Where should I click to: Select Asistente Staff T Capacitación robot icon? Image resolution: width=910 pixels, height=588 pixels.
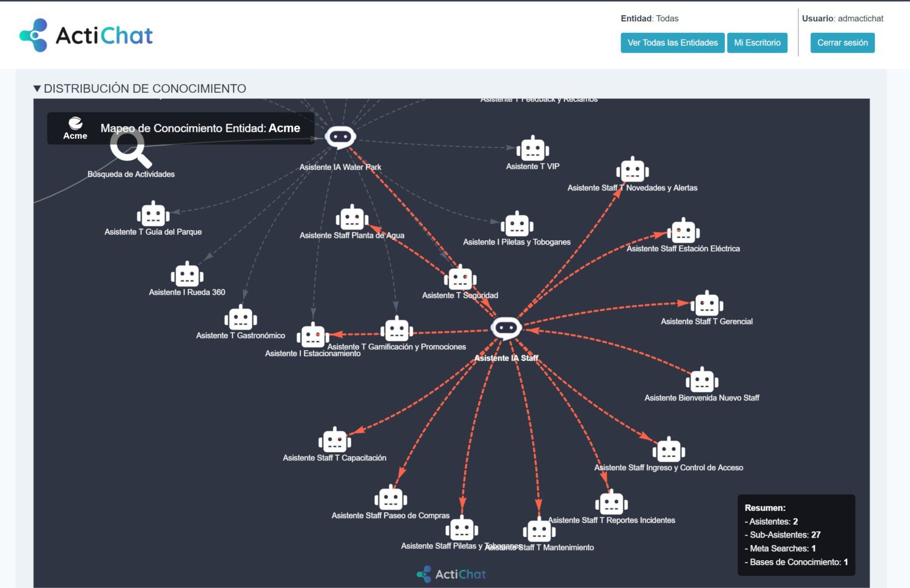[x=334, y=441]
